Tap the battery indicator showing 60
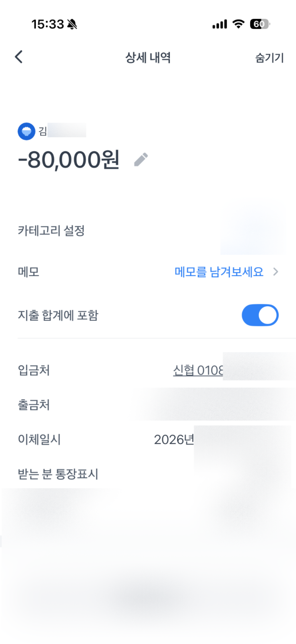 (260, 24)
